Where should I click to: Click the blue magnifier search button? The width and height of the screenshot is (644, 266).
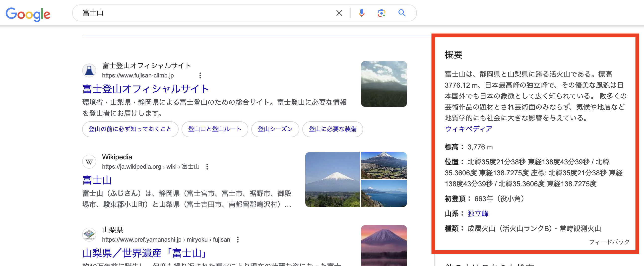click(x=402, y=13)
